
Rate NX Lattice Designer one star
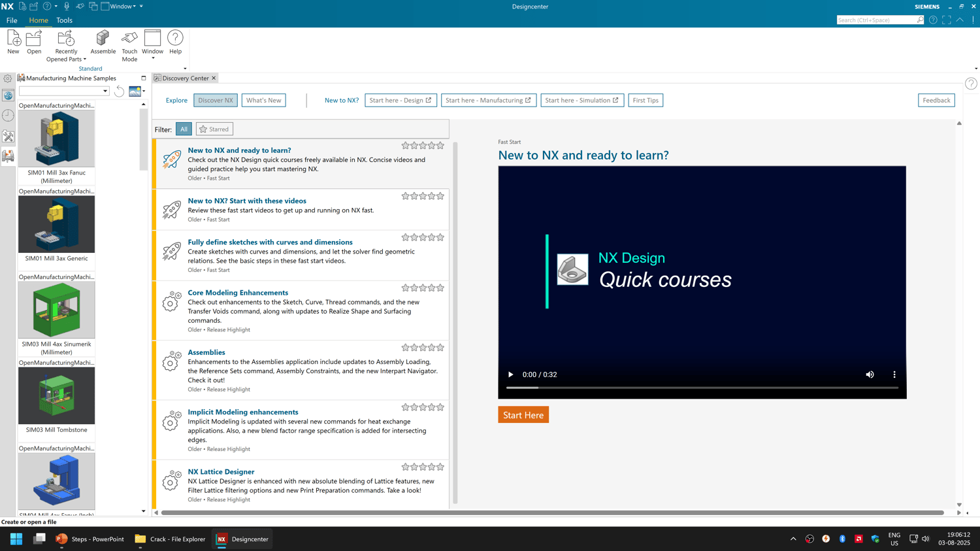coord(405,467)
